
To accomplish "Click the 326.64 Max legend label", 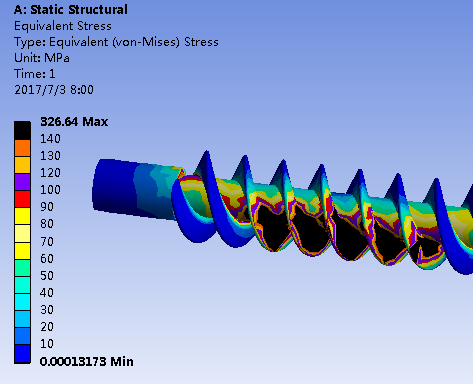I will click(74, 122).
